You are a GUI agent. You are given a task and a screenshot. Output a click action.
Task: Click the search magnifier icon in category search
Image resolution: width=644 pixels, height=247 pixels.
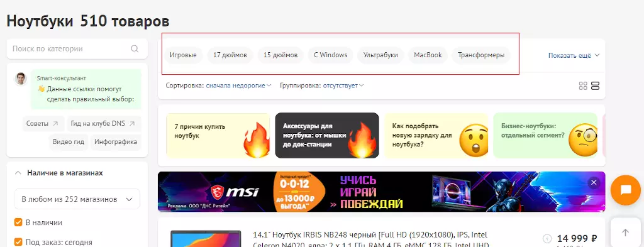(135, 49)
